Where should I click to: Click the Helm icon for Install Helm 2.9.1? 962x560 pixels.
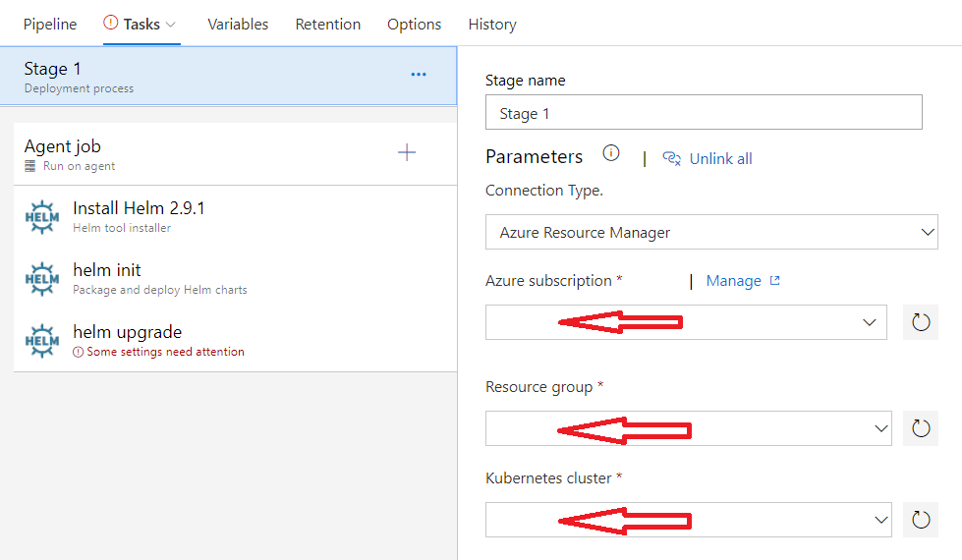click(42, 217)
